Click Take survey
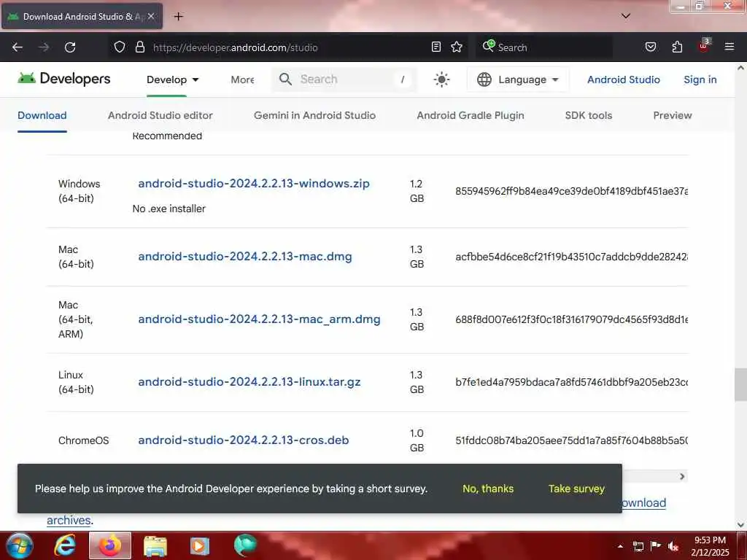The image size is (747, 560). 576,489
